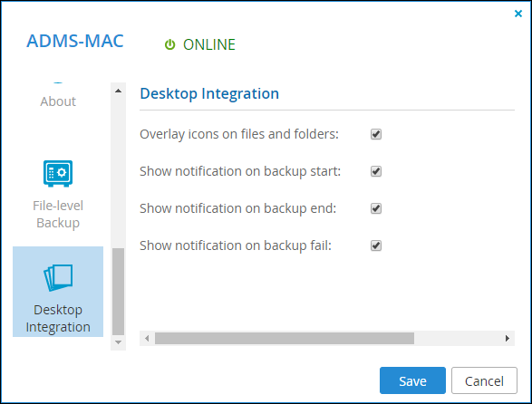Turn off notification on backup fail checkbox
The height and width of the screenshot is (404, 532).
pyautogui.click(x=376, y=245)
